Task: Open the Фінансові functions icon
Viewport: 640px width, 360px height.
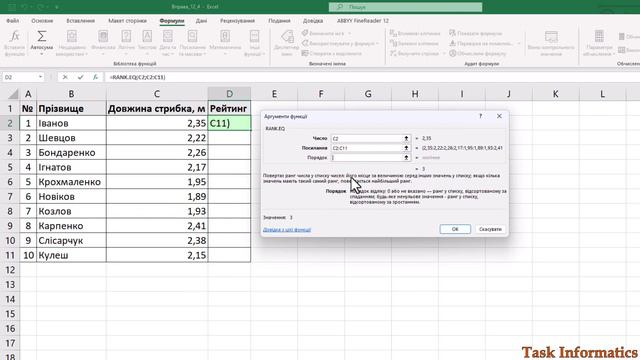Action: (103, 36)
